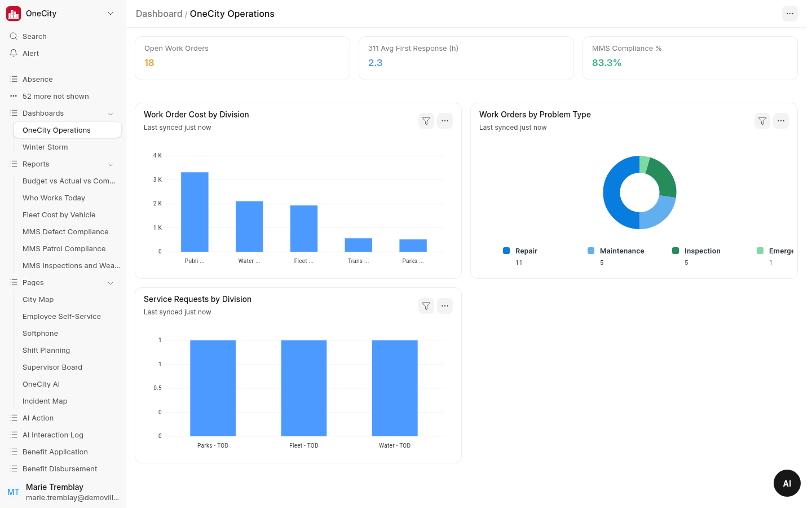Click the ellipsis icon for 52 more
The image size is (812, 508).
point(14,96)
